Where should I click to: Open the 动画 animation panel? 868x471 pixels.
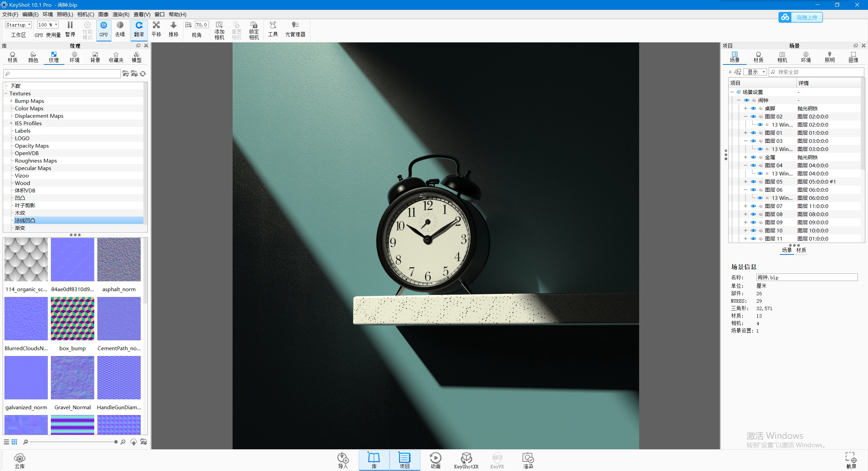coord(435,460)
